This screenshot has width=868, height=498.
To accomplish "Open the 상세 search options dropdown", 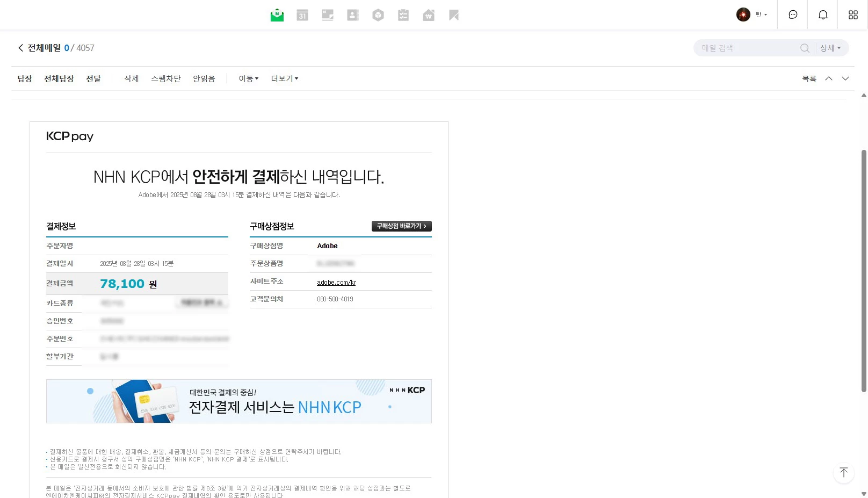I will (x=830, y=48).
